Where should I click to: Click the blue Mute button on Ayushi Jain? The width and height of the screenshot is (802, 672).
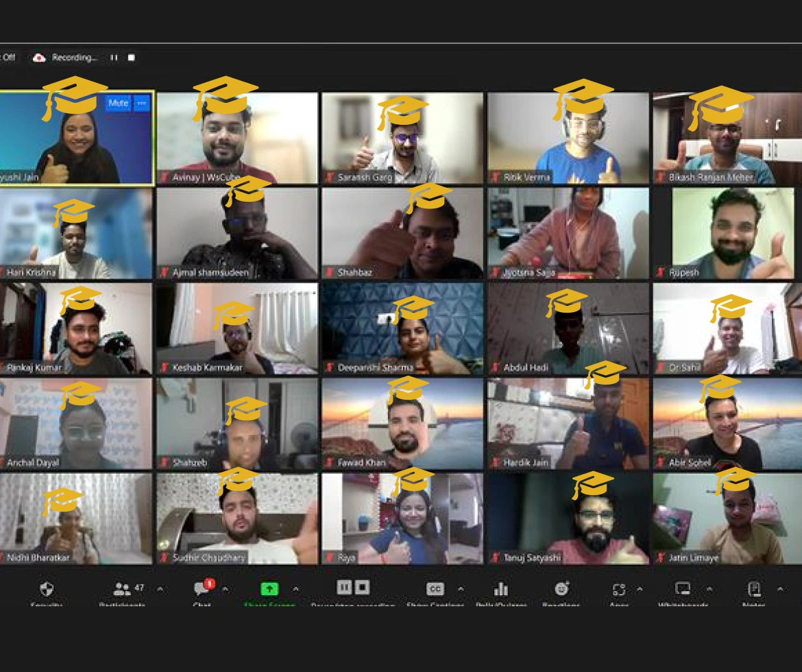coord(118,103)
